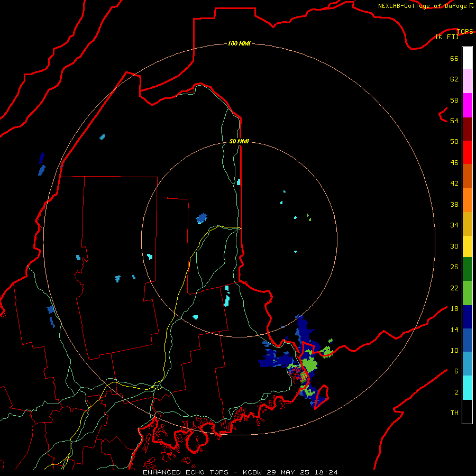Click the 46 legend value
Image resolution: width=476 pixels, height=476 pixels.
(454, 163)
